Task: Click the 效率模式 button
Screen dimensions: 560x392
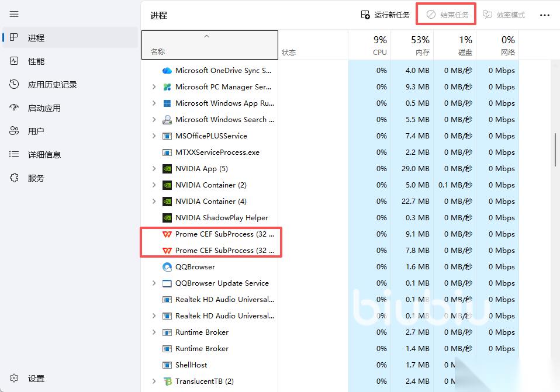Action: (x=503, y=15)
